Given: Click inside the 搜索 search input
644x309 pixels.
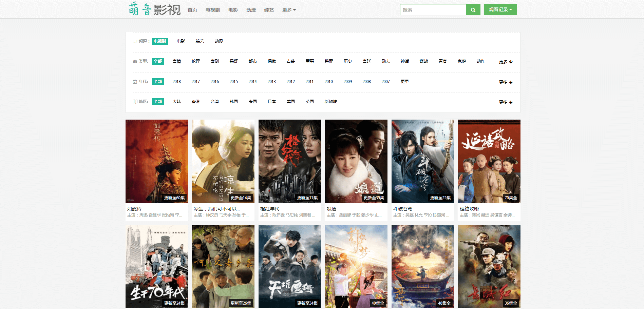Looking at the screenshot, I should 433,10.
